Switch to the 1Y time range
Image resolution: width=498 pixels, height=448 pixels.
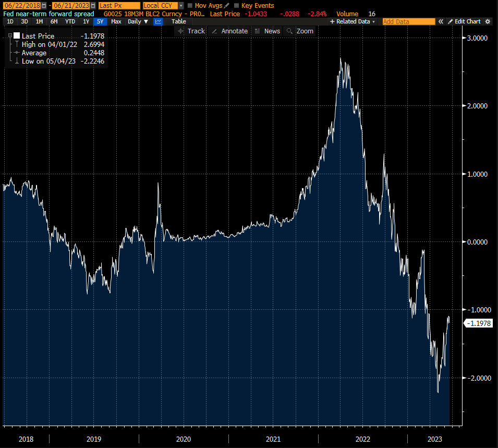tap(86, 21)
